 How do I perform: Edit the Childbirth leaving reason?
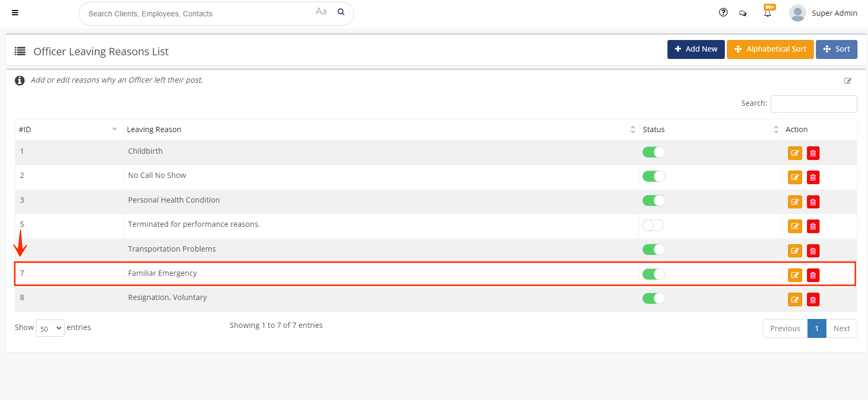[x=795, y=153]
